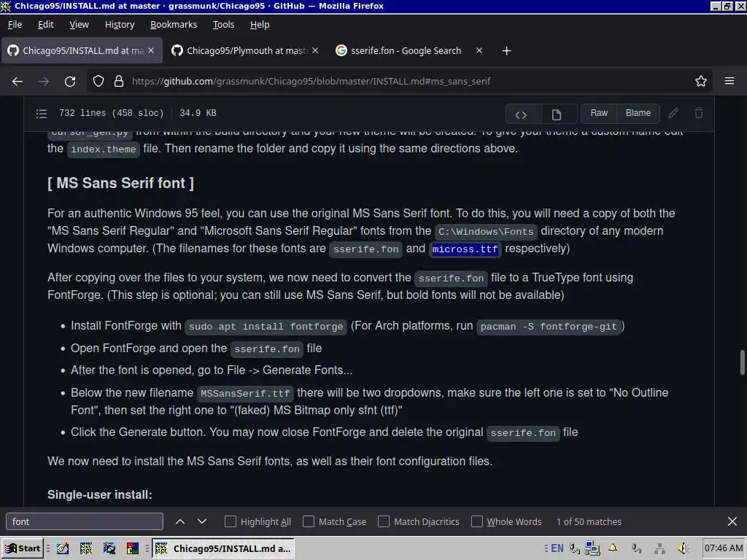Click the 1 of 50 matches status
This screenshot has width=747, height=560.
pyautogui.click(x=589, y=522)
